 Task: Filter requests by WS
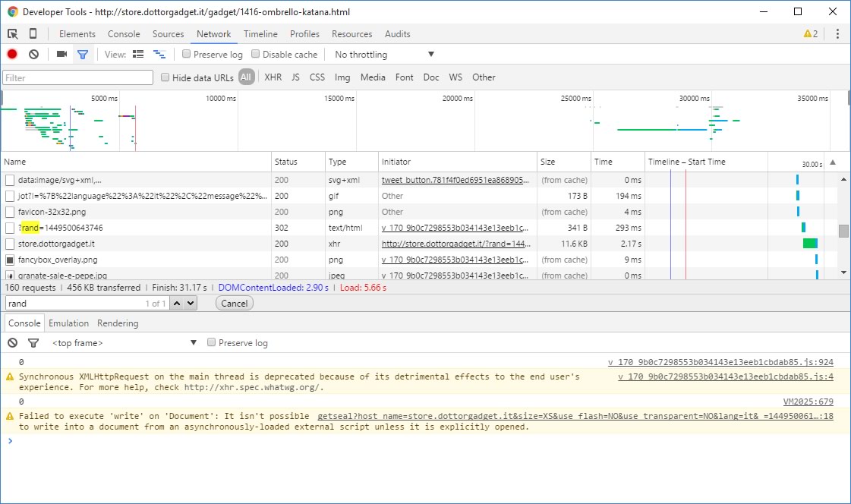coord(456,77)
